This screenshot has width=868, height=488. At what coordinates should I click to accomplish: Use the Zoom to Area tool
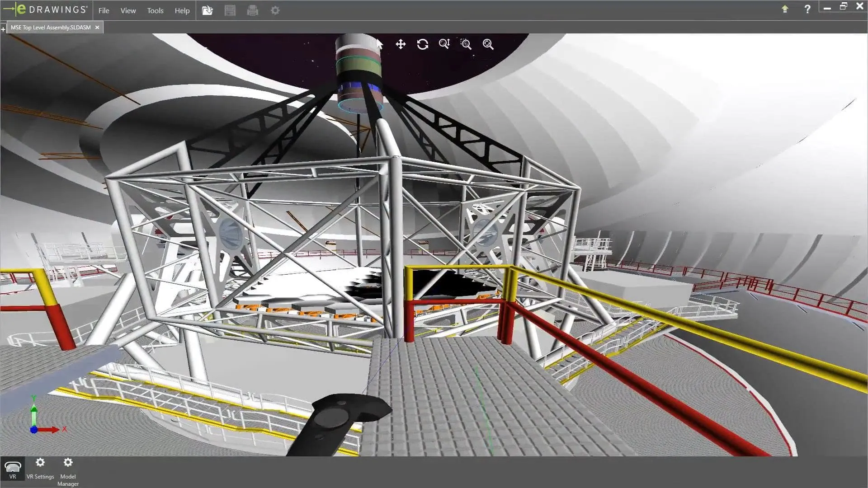[x=466, y=44]
